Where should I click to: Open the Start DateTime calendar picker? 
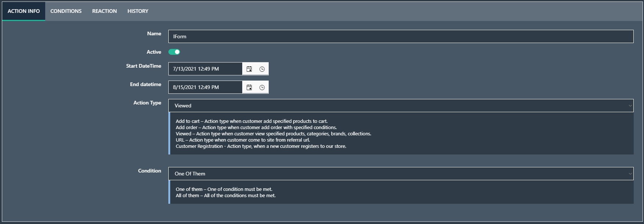(x=249, y=69)
